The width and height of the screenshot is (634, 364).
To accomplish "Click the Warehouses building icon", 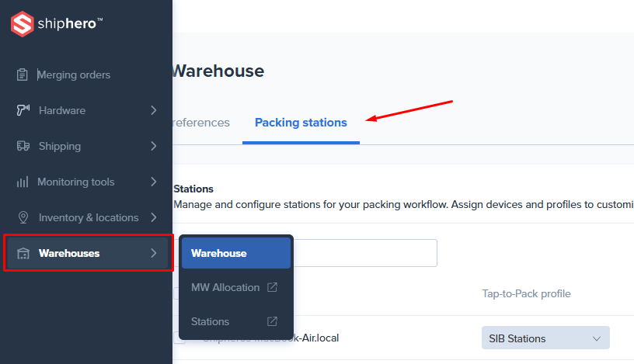I will (23, 254).
